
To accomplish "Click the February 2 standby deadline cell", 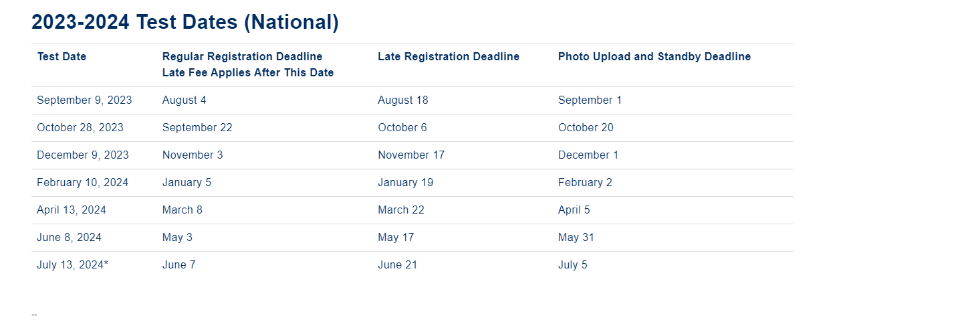I will pos(585,183).
